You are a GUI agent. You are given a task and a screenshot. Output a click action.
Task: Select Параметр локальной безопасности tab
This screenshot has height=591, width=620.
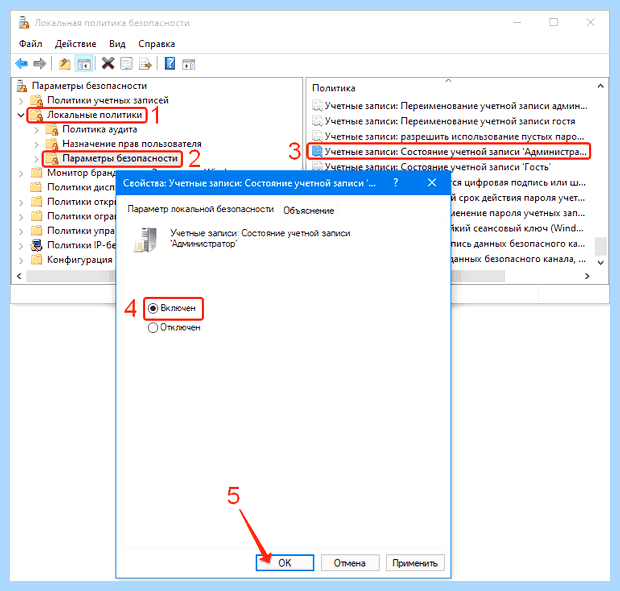(200, 209)
